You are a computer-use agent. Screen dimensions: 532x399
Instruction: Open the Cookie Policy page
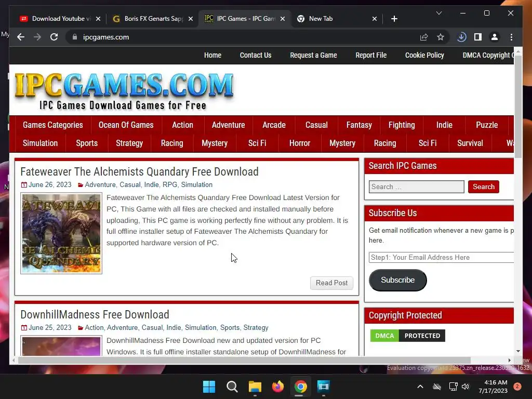[x=424, y=55]
